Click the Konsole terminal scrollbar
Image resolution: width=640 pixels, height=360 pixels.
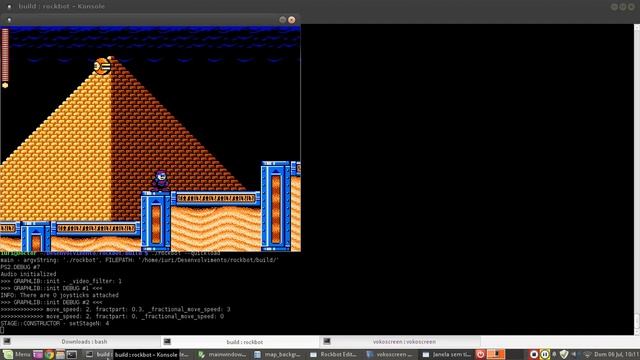click(637, 180)
